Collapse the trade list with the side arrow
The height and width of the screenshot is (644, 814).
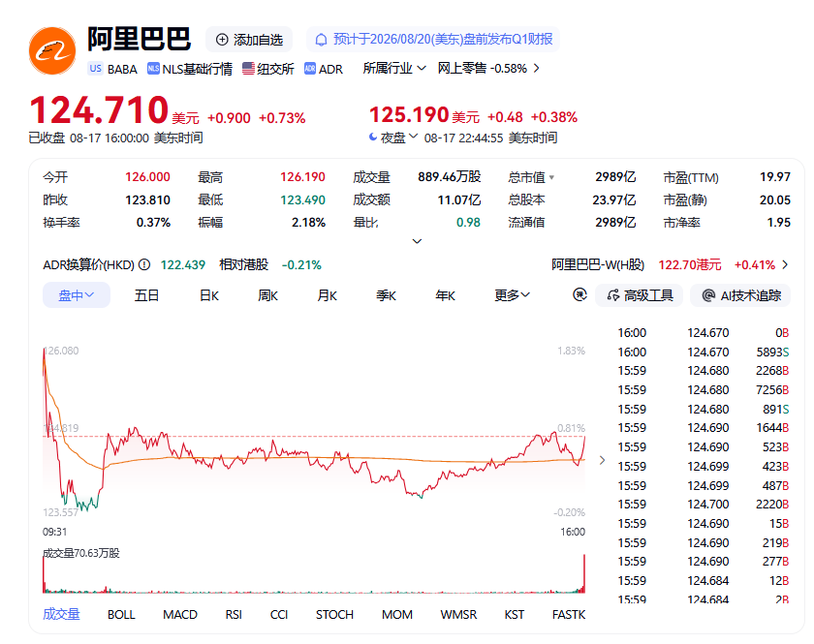[x=602, y=460]
